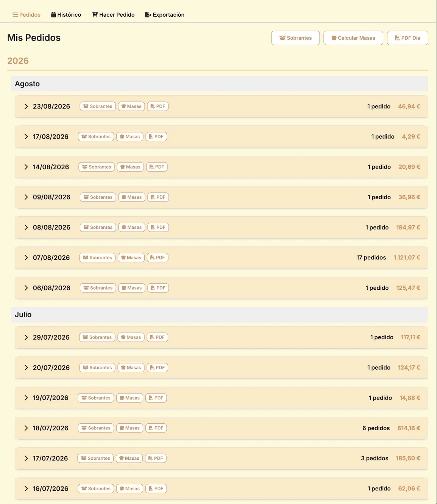Click the Calcular Masas button
Image resolution: width=437 pixels, height=504 pixels.
click(x=353, y=38)
